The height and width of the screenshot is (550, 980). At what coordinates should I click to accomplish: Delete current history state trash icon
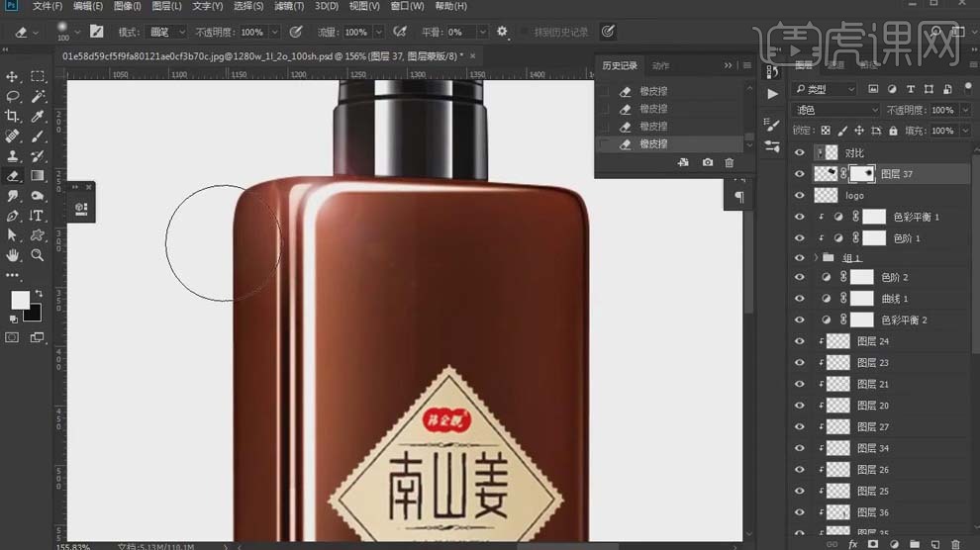point(730,162)
